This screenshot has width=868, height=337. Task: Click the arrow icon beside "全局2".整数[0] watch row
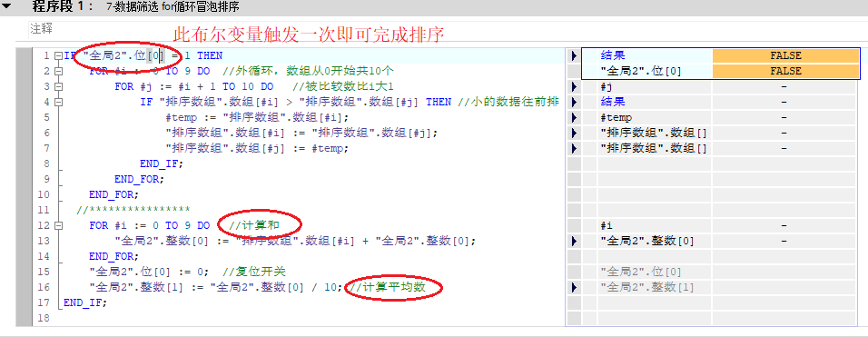[574, 242]
